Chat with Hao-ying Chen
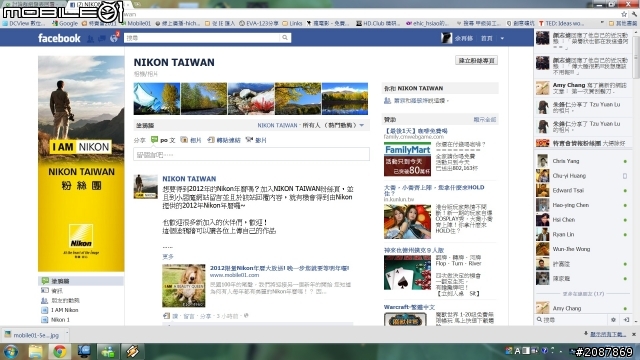This screenshot has width=640, height=360. coord(583,205)
